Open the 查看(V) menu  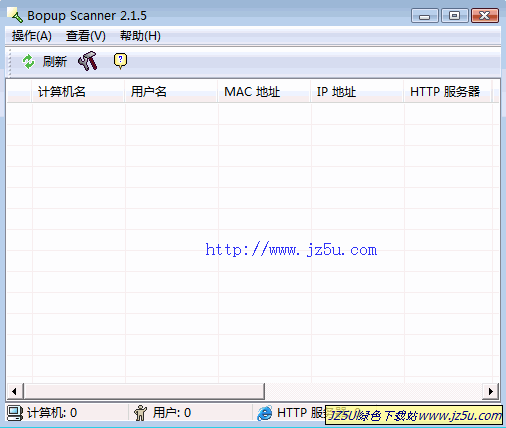86,36
